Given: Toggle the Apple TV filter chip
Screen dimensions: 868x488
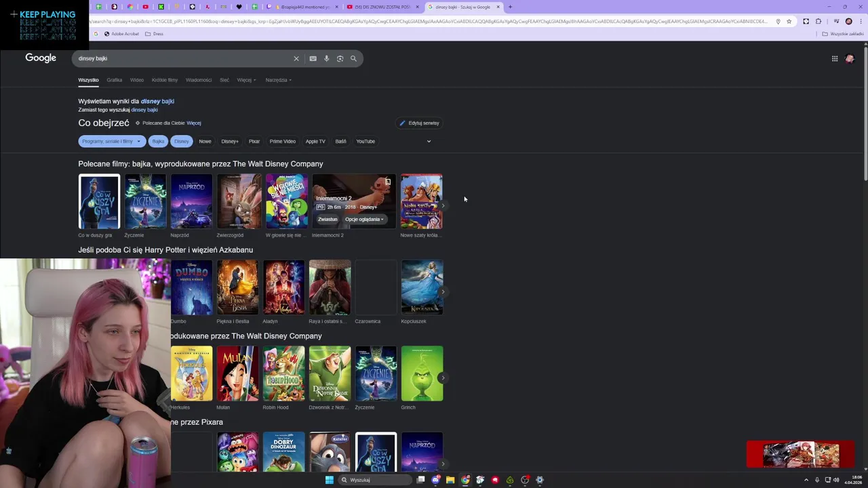Looking at the screenshot, I should [315, 141].
